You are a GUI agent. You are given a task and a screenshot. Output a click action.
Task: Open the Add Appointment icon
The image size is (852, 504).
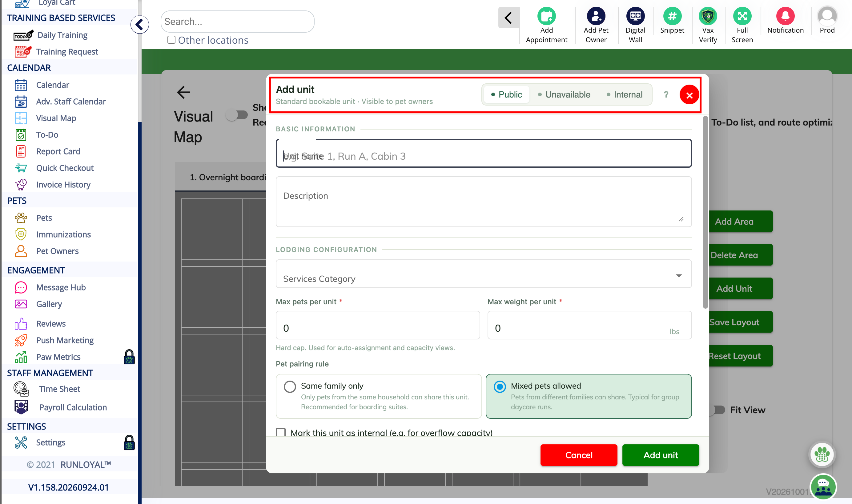tap(546, 16)
